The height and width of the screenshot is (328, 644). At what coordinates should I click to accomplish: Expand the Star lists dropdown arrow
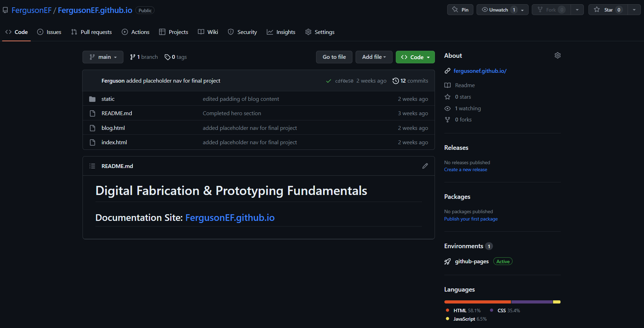pyautogui.click(x=634, y=10)
